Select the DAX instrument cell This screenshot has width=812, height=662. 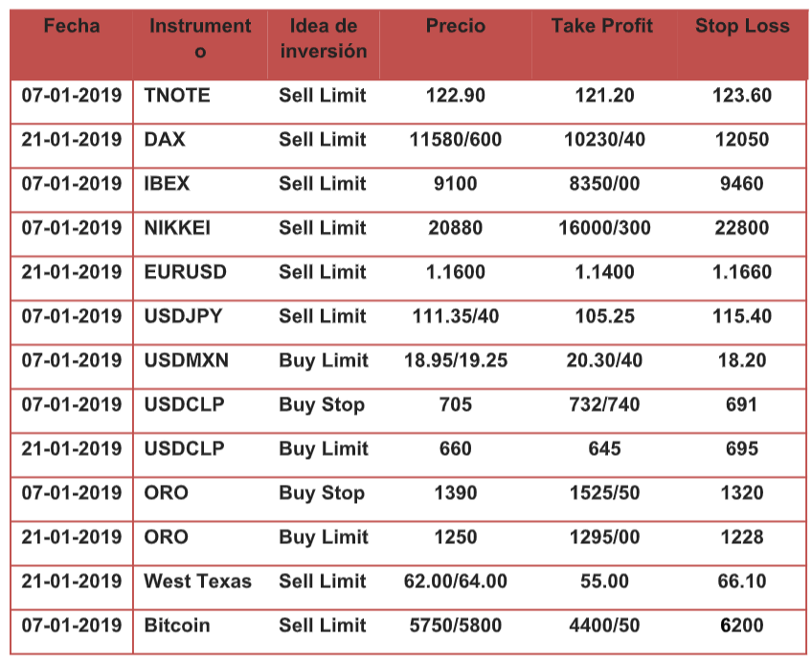click(x=165, y=140)
